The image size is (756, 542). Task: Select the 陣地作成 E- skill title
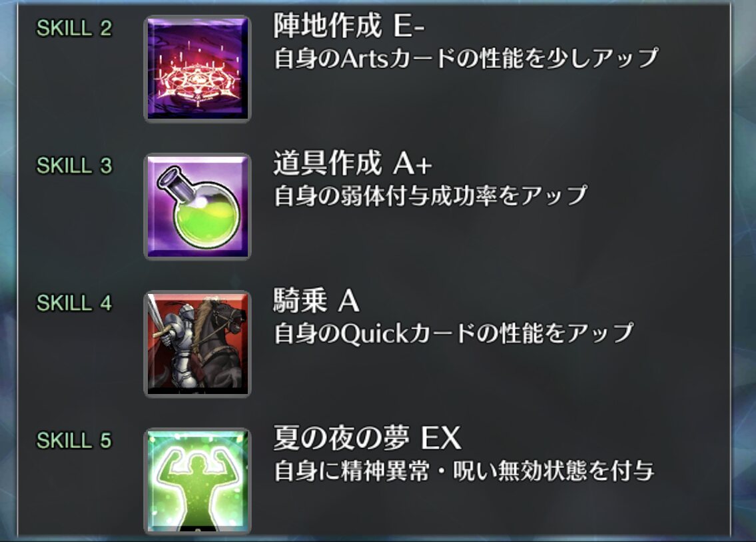click(x=348, y=25)
